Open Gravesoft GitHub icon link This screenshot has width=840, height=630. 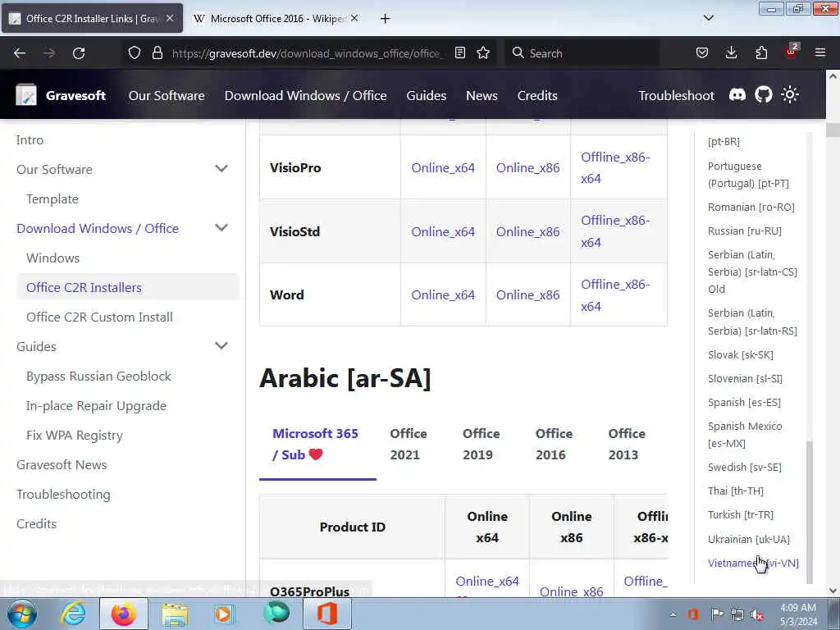tap(764, 95)
